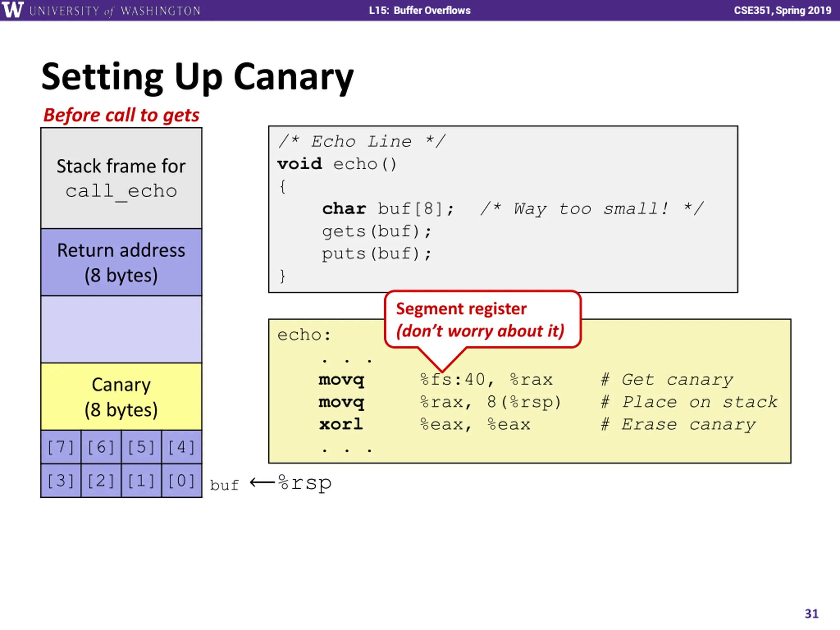
Task: Click the Setting Up Canary slide title
Action: tap(198, 78)
